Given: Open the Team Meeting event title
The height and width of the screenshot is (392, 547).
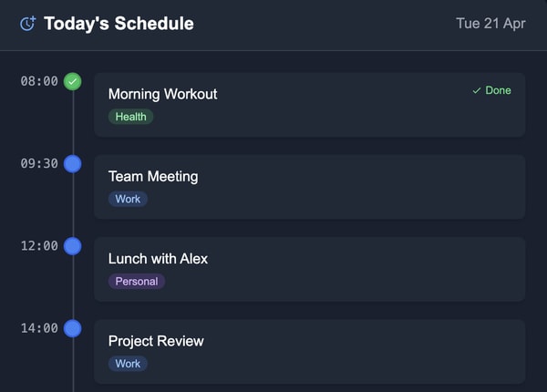Looking at the screenshot, I should click(x=153, y=176).
